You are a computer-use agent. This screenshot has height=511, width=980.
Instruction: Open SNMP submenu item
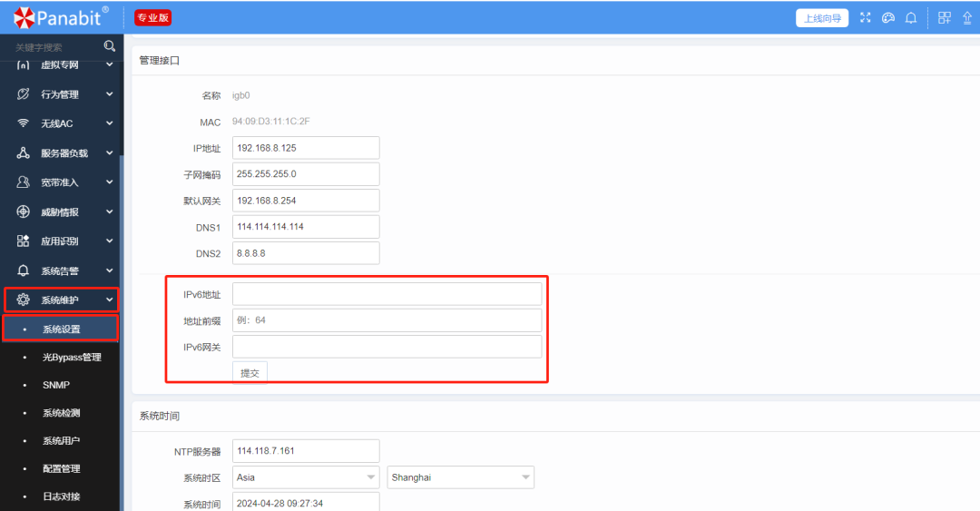[55, 385]
